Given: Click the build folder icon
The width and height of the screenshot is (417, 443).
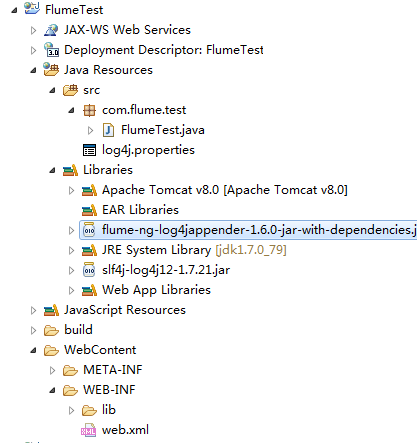Looking at the screenshot, I should tap(51, 330).
